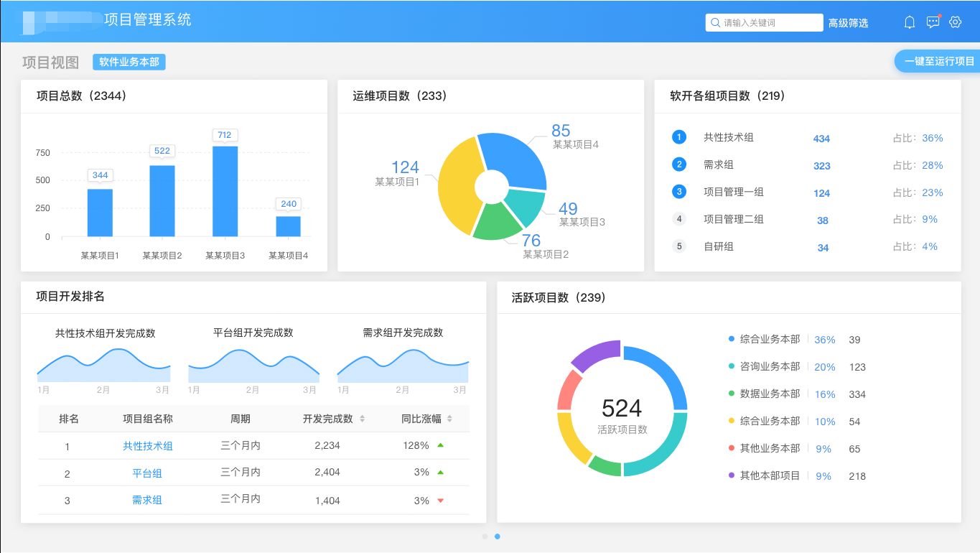
Task: Toggle green legend dot 数据业务本部
Action: click(732, 394)
